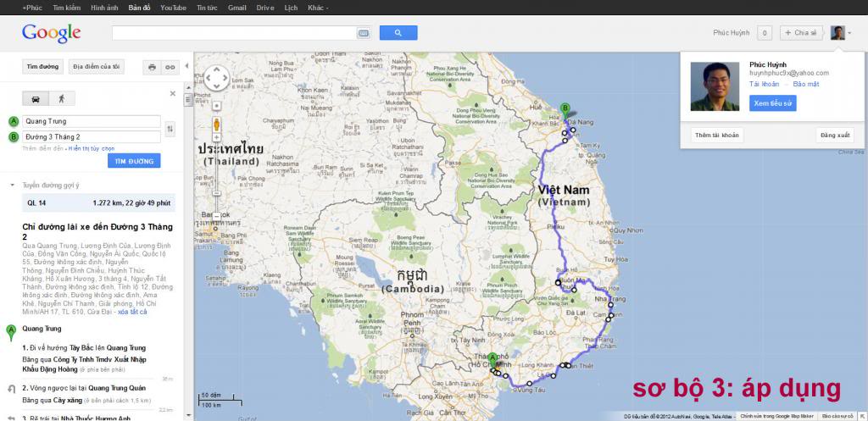Click the green A pin on the map

(492, 360)
